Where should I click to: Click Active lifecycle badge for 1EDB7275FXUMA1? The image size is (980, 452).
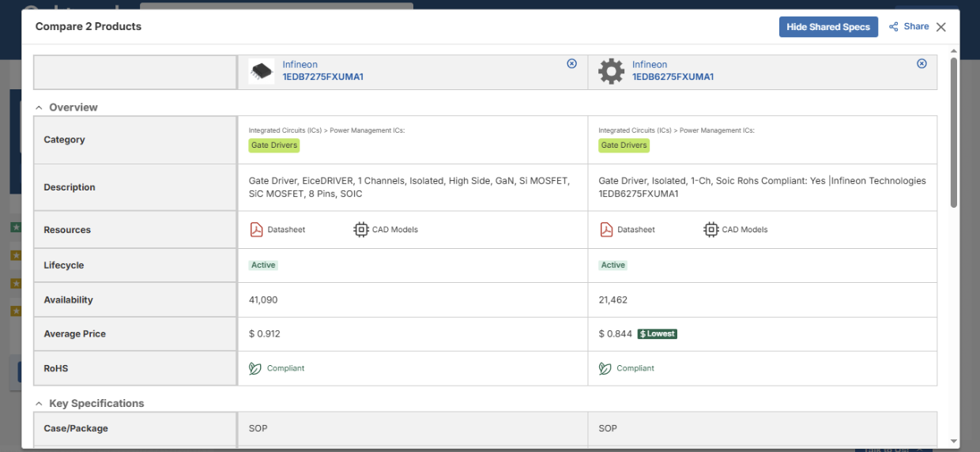[x=263, y=266]
